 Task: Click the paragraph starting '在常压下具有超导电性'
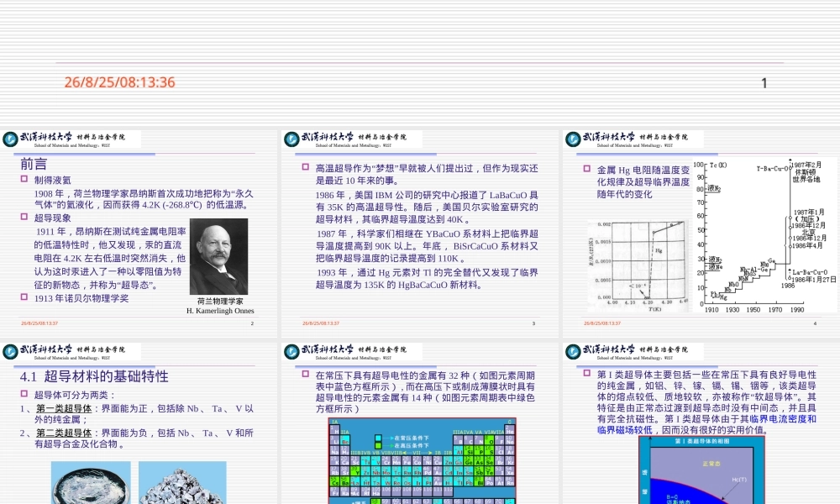(425, 392)
